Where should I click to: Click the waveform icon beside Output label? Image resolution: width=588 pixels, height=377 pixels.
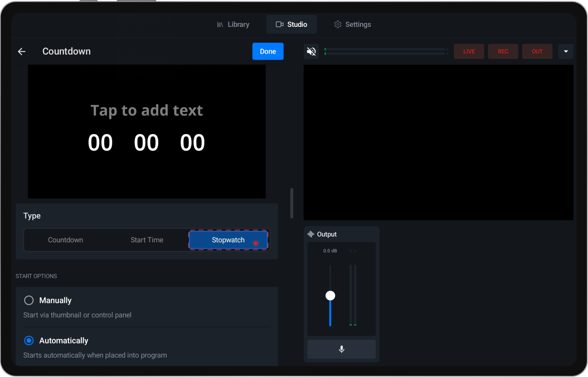311,234
